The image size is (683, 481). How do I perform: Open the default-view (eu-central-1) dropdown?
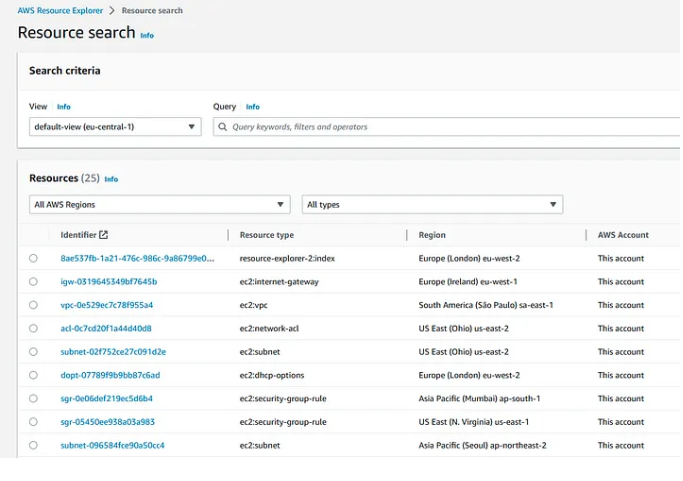click(x=115, y=127)
